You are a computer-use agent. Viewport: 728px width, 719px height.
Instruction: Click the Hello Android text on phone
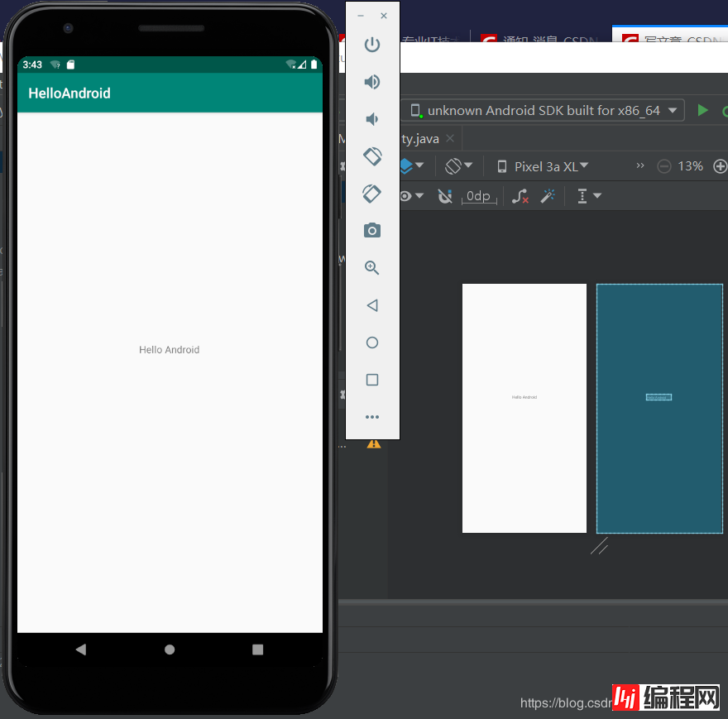coord(169,350)
